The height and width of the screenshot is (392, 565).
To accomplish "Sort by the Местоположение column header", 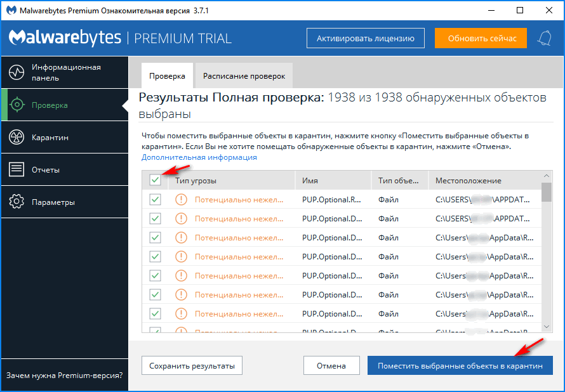I will [x=485, y=180].
